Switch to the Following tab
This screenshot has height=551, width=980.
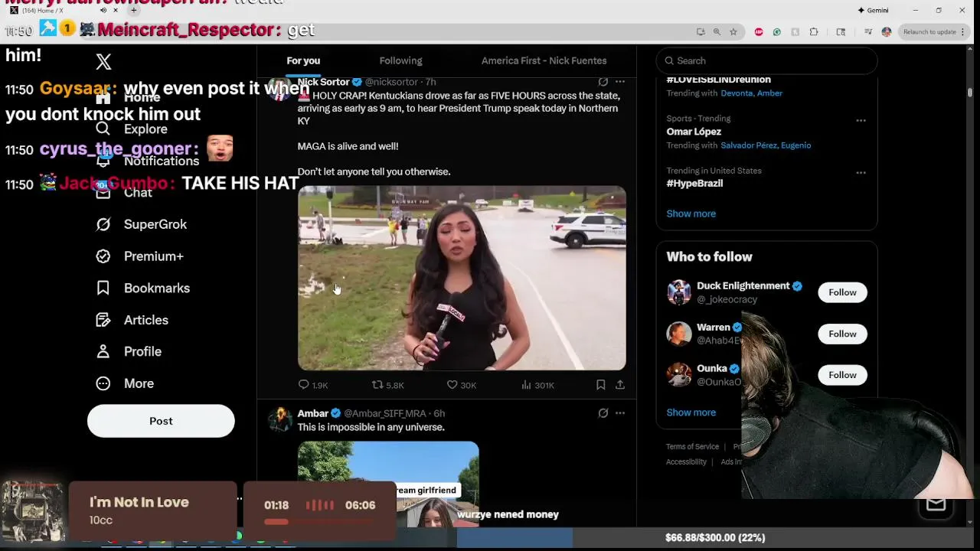(x=400, y=60)
